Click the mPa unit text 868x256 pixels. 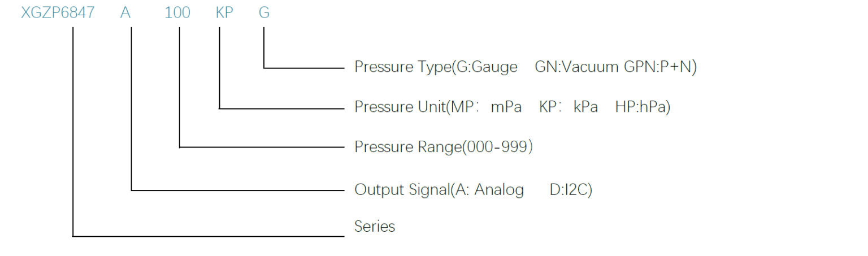[x=506, y=107]
